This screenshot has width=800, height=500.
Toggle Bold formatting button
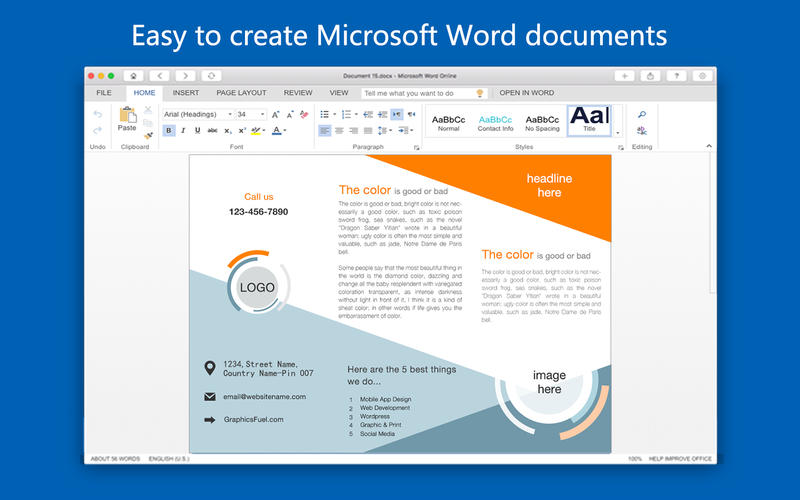tap(169, 131)
